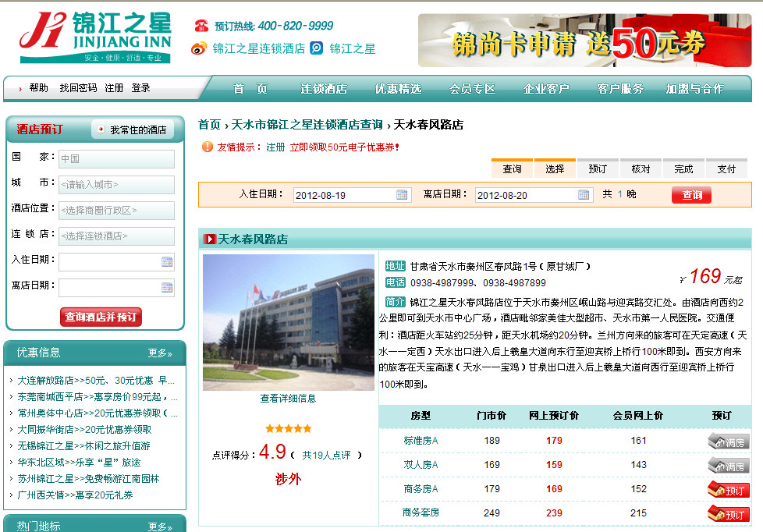Select the 查询 step tab

(x=512, y=168)
